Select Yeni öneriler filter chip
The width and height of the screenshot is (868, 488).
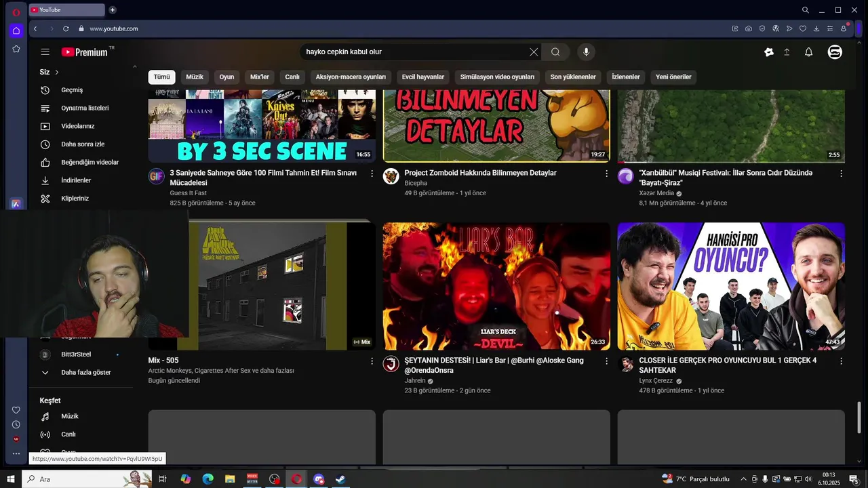coord(673,77)
